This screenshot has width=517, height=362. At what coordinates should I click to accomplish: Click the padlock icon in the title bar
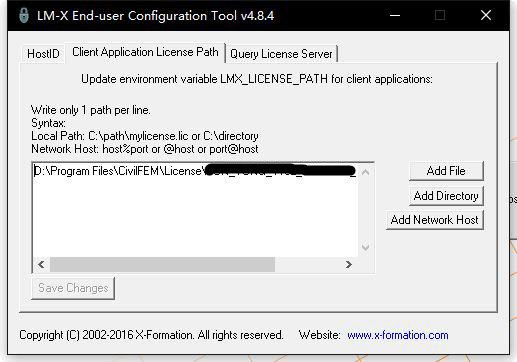[24, 15]
